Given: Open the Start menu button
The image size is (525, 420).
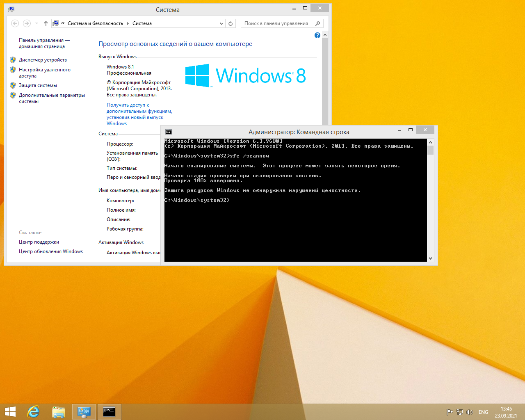Looking at the screenshot, I should (10, 412).
